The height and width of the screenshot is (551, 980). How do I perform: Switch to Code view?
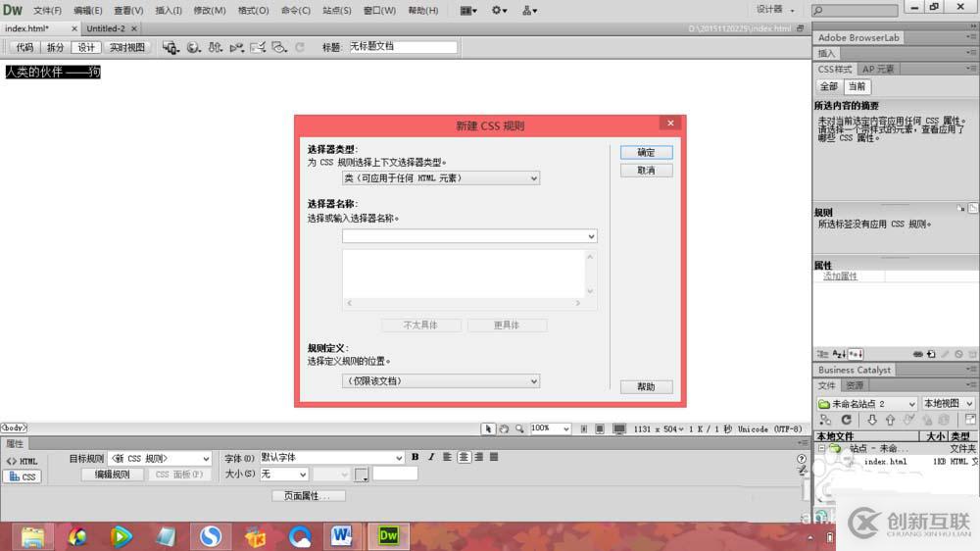click(x=24, y=47)
